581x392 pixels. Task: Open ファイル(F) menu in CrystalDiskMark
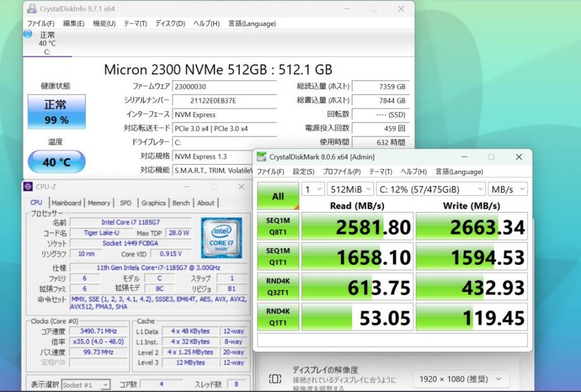(x=271, y=172)
